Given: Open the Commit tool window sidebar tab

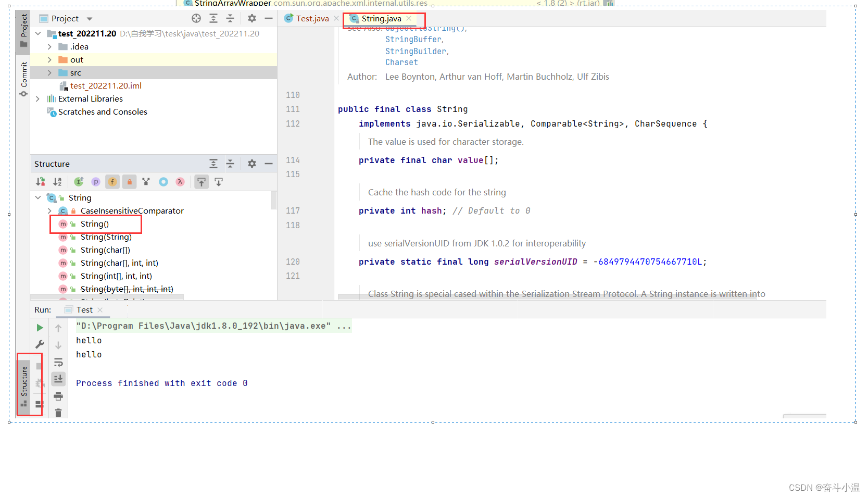Looking at the screenshot, I should point(23,79).
